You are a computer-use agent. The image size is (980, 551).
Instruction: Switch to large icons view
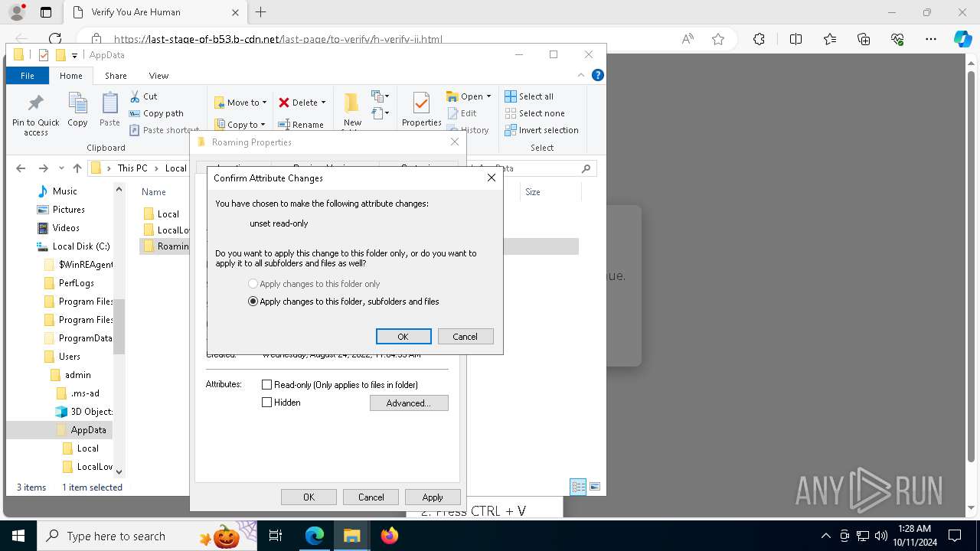click(595, 487)
